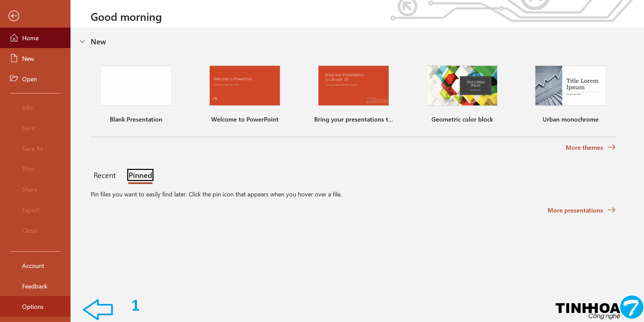Switch to the Recent tab
The width and height of the screenshot is (644, 322).
104,175
